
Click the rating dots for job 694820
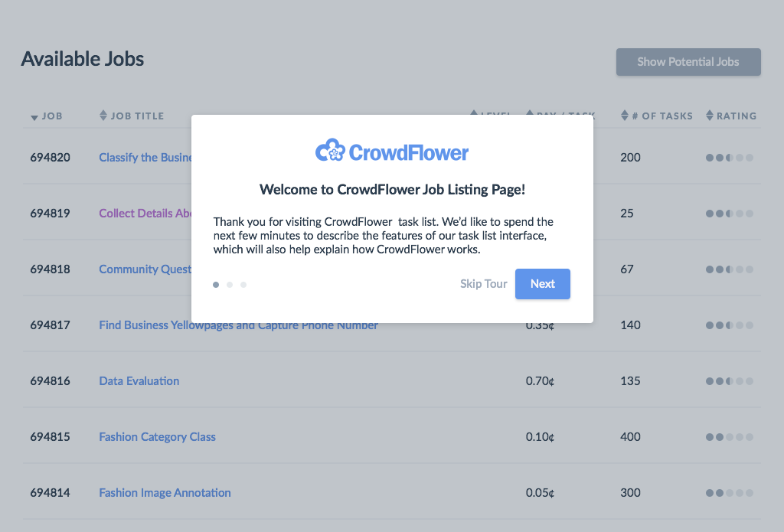tap(730, 158)
